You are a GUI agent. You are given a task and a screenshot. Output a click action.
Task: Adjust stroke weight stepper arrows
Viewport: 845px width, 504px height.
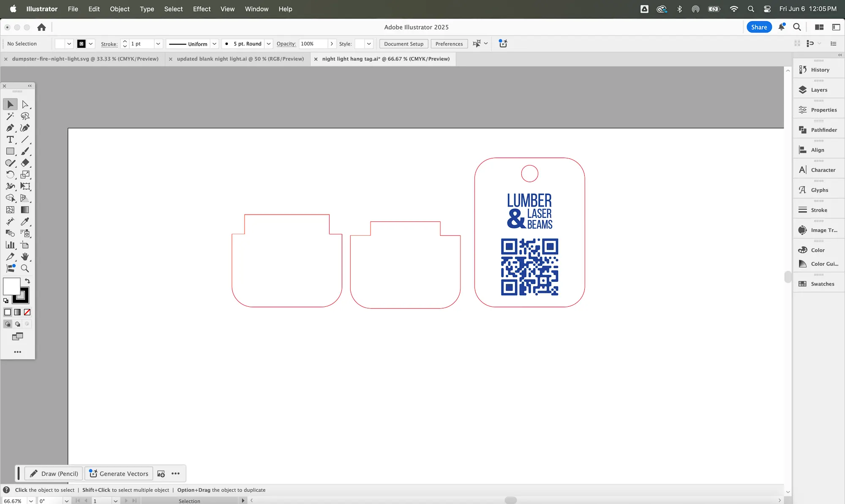(125, 44)
